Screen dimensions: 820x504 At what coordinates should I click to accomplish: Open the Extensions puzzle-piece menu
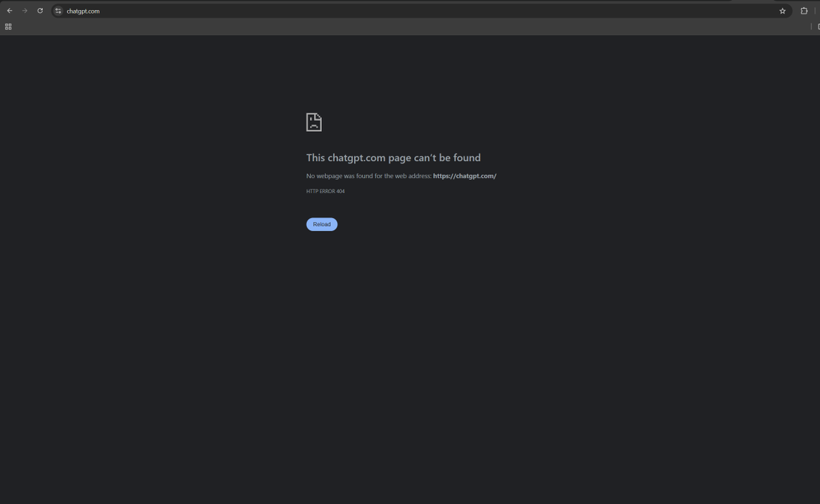click(804, 11)
